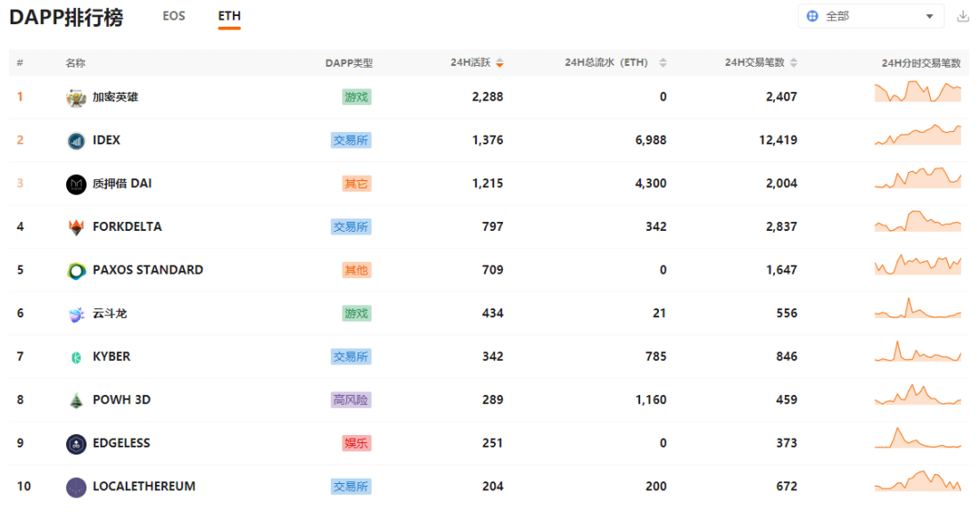This screenshot has width=980, height=517.
Task: Click the 名称 column header
Action: click(x=76, y=63)
